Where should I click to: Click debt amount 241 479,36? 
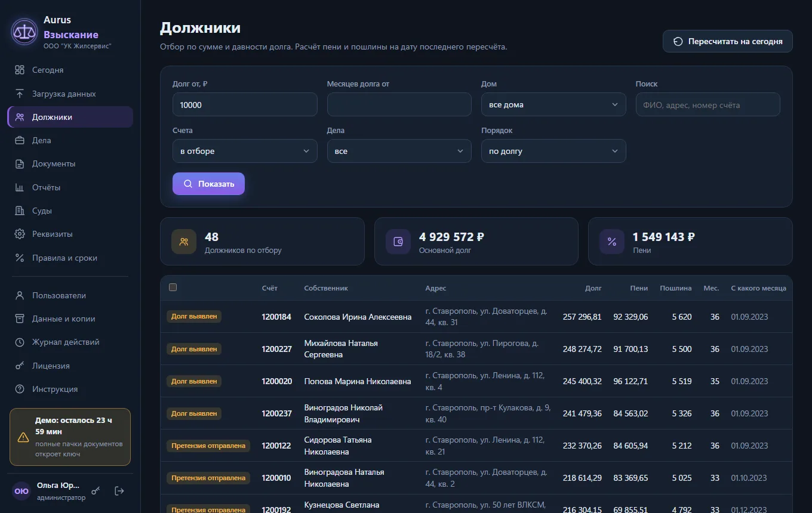pos(582,413)
